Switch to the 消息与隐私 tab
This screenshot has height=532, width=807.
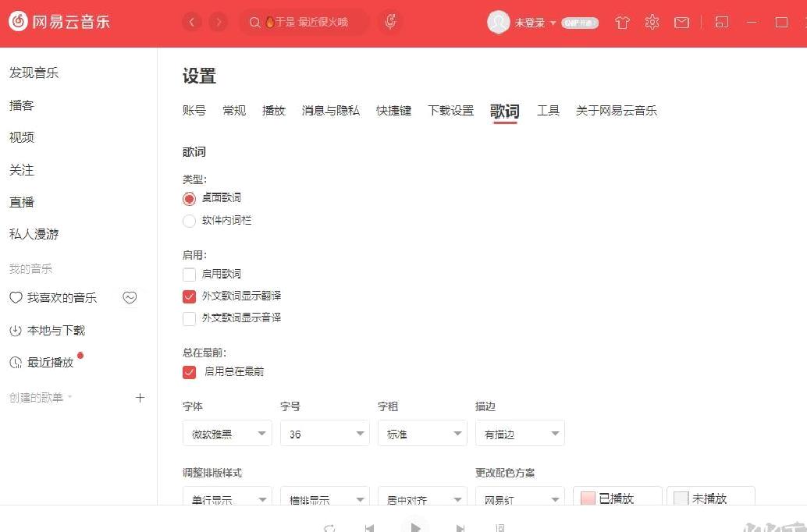coord(331,111)
